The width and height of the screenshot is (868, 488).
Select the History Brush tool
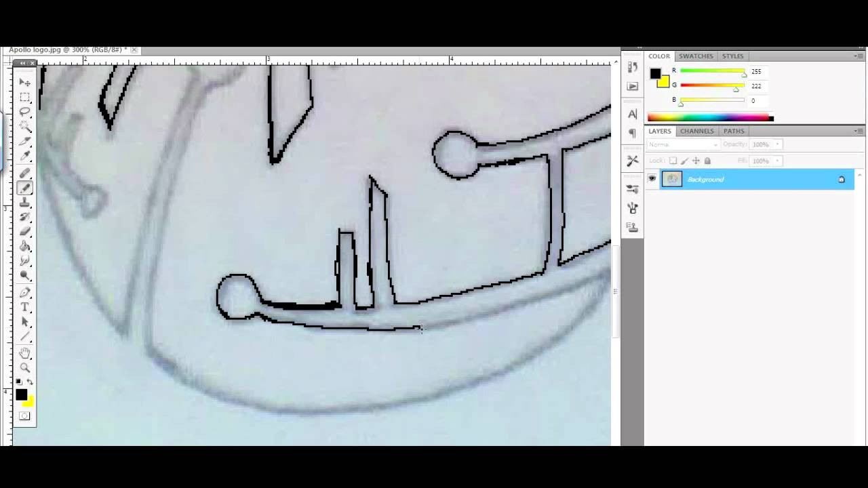coord(25,218)
